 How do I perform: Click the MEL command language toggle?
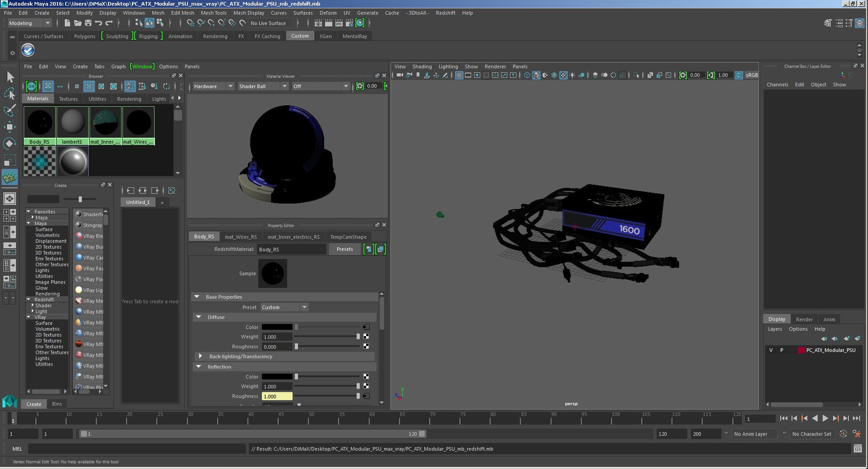click(17, 449)
